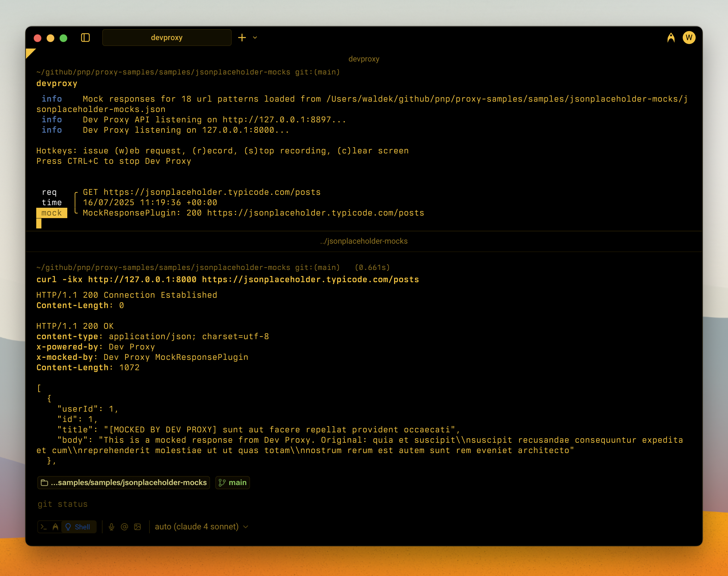The height and width of the screenshot is (576, 728).
Task: Select the terminal prompt input mode icon
Action: [44, 526]
